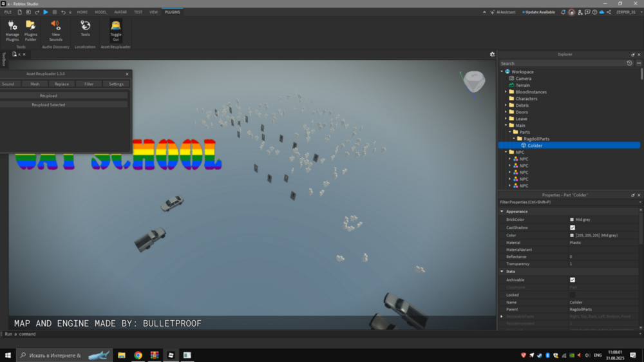The image size is (644, 362).
Task: Expand the Debris folder
Action: [x=506, y=106]
